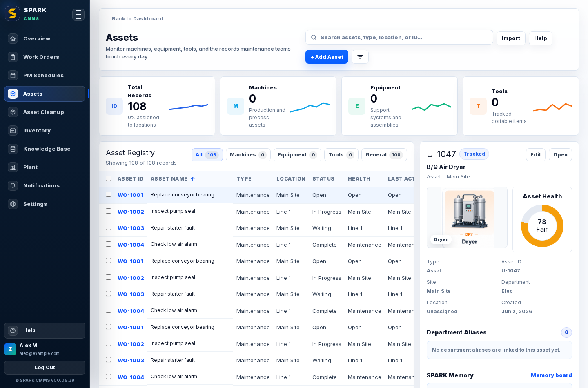Click the Import button
This screenshot has height=388, width=588.
tap(511, 38)
